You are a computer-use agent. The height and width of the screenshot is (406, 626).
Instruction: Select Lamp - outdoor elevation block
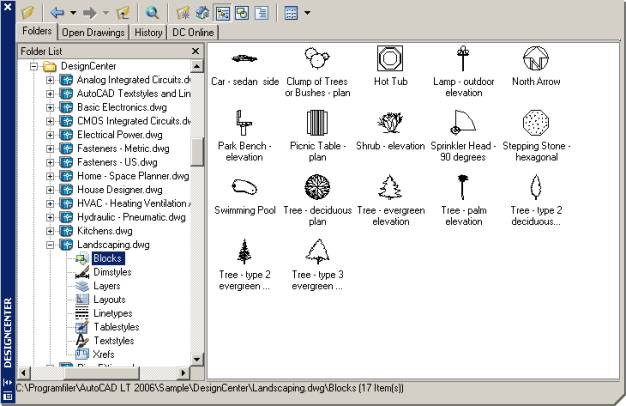tap(464, 72)
